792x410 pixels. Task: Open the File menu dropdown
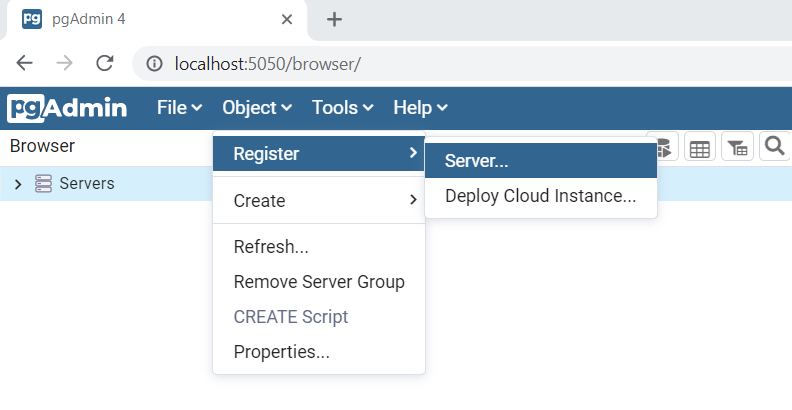click(x=179, y=108)
